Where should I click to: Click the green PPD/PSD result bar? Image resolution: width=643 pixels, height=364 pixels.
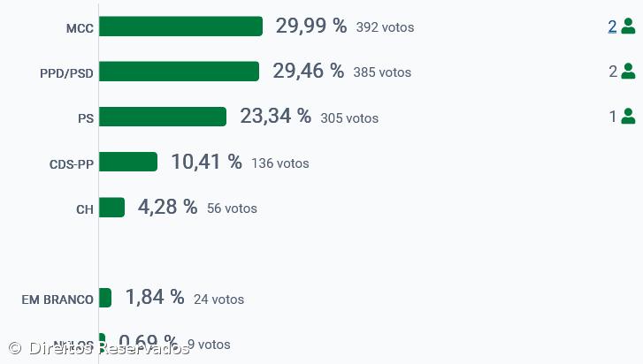pyautogui.click(x=179, y=72)
